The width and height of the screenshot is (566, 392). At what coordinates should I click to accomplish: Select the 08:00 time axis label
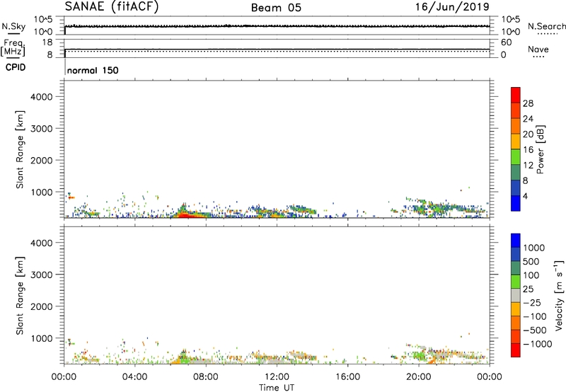206,377
